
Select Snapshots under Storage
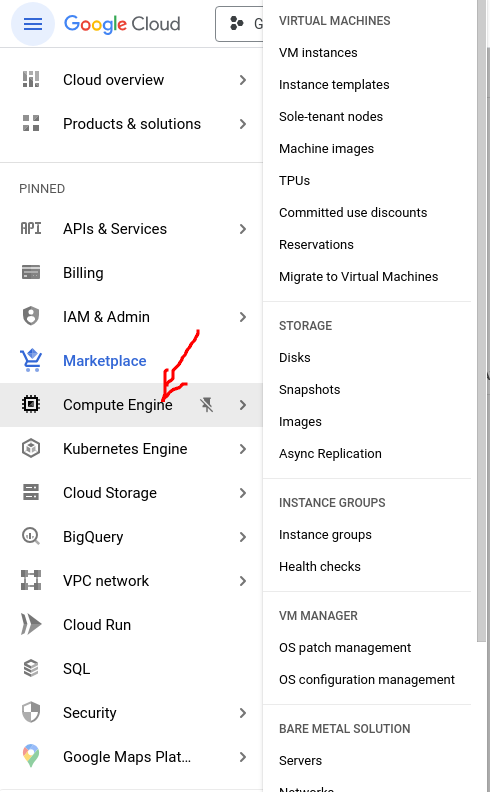(310, 389)
